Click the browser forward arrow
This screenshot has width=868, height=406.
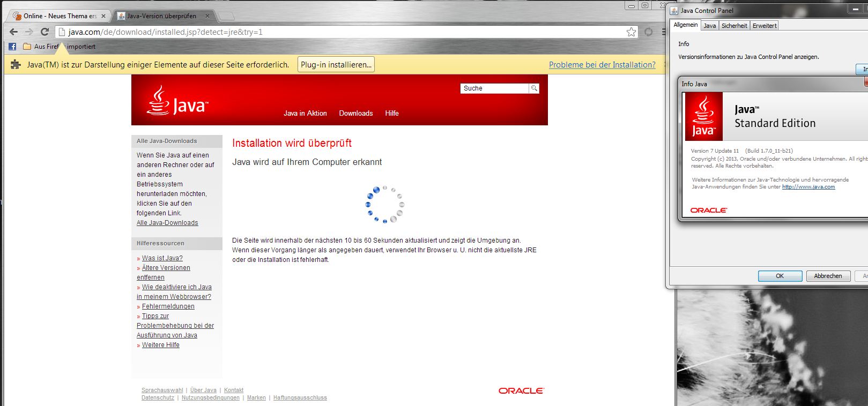coord(29,32)
